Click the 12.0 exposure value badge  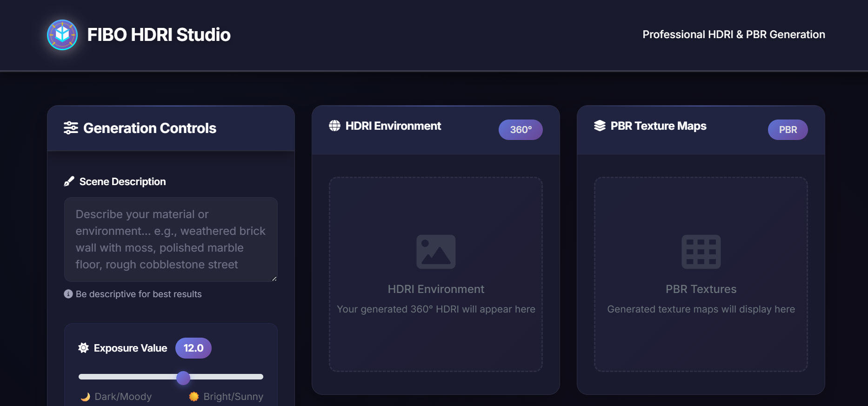pyautogui.click(x=194, y=348)
